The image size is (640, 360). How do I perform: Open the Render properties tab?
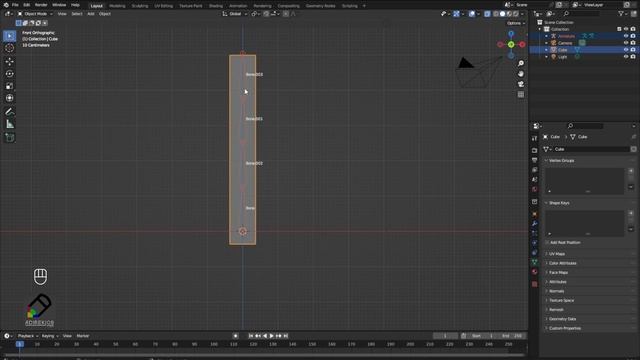pyautogui.click(x=535, y=150)
